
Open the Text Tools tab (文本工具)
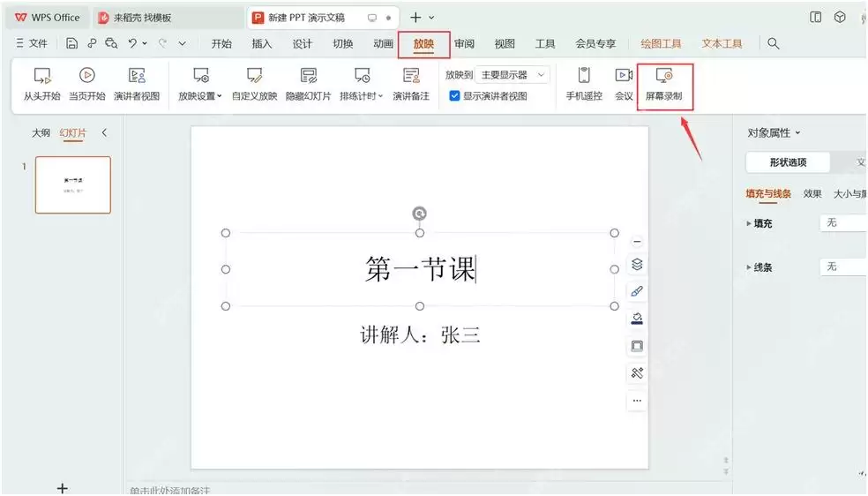[x=722, y=44]
